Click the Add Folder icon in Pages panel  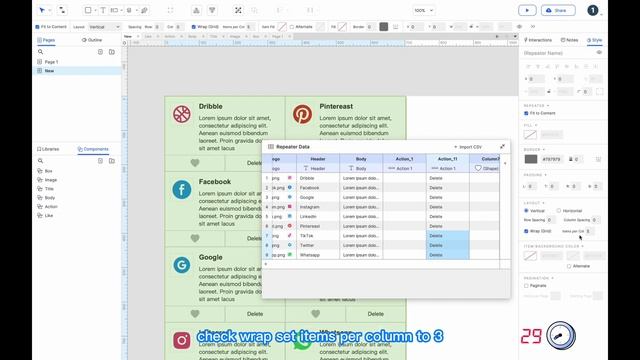(x=112, y=52)
